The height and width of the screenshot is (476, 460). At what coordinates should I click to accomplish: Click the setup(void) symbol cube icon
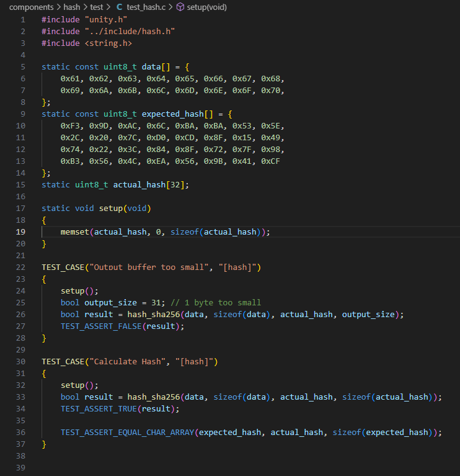[x=180, y=7]
